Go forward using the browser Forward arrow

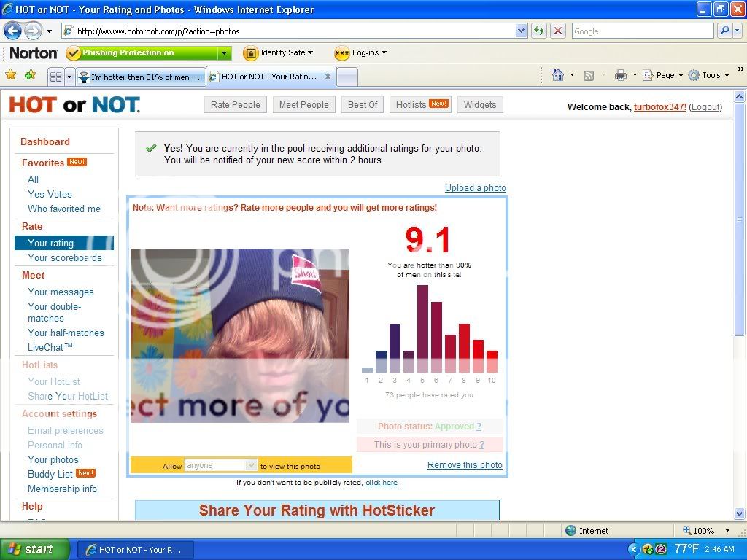tap(32, 31)
